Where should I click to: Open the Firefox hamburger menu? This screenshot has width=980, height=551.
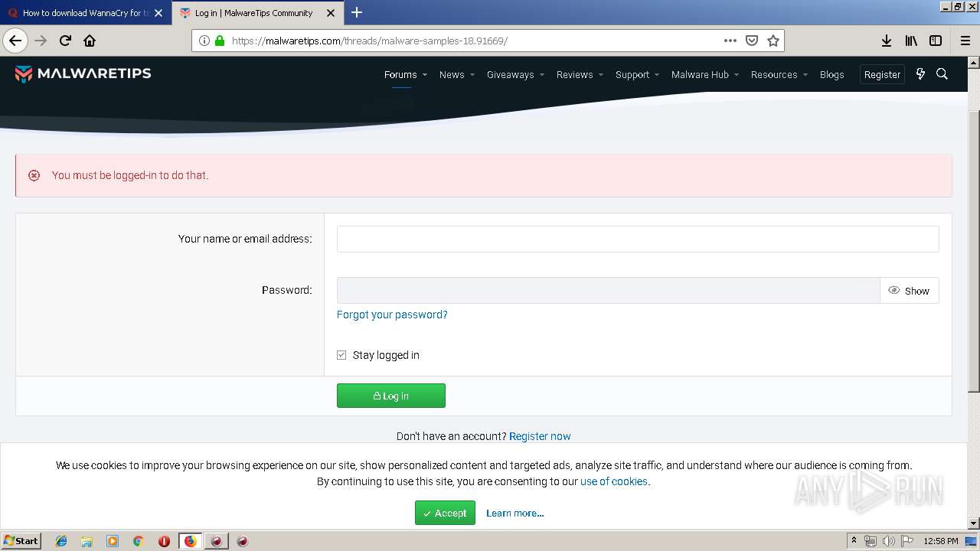965,41
